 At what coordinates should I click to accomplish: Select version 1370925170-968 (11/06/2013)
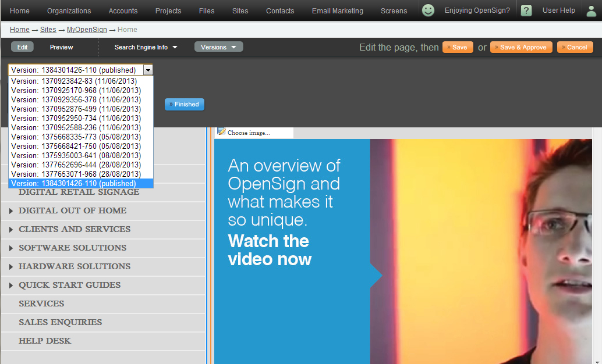click(x=80, y=91)
